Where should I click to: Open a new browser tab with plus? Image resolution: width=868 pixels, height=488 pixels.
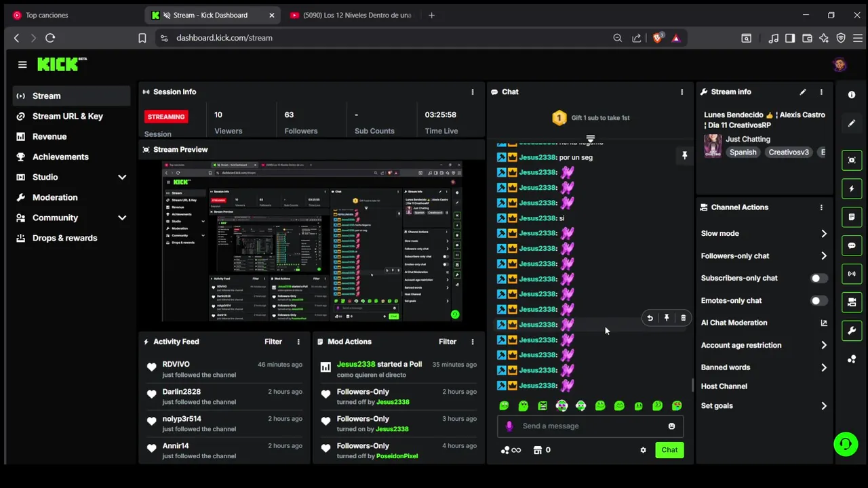coord(431,15)
